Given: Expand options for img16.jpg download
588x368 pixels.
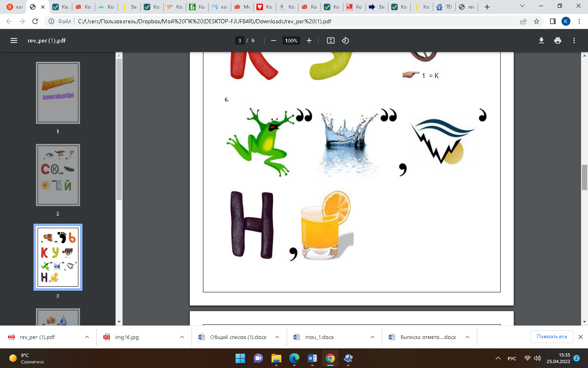Looking at the screenshot, I should coord(182,337).
